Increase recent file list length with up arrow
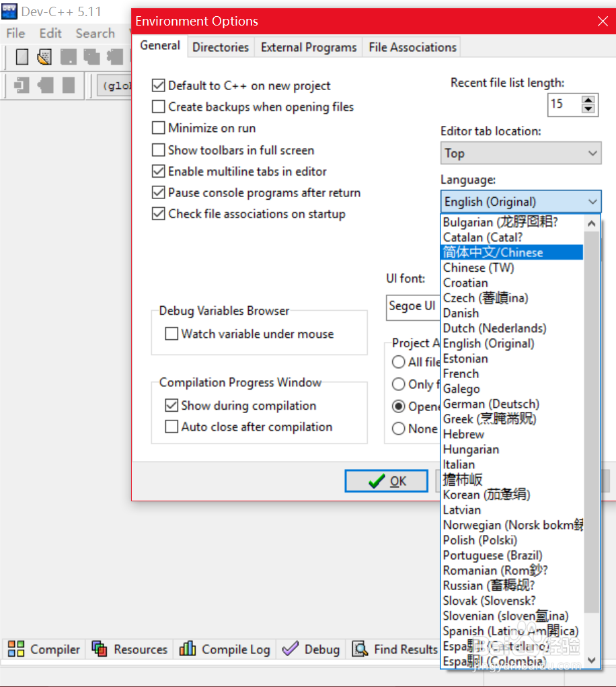This screenshot has width=616, height=687. point(588,100)
